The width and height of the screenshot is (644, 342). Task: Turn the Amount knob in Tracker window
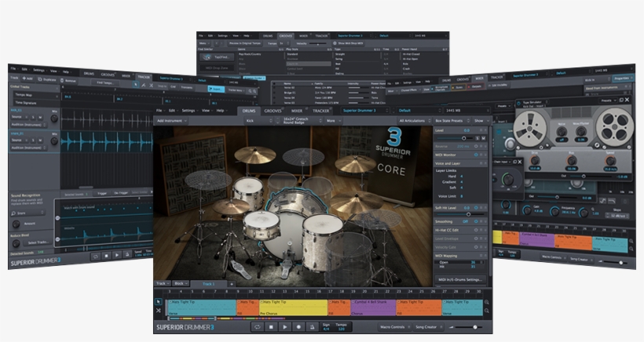[16, 224]
